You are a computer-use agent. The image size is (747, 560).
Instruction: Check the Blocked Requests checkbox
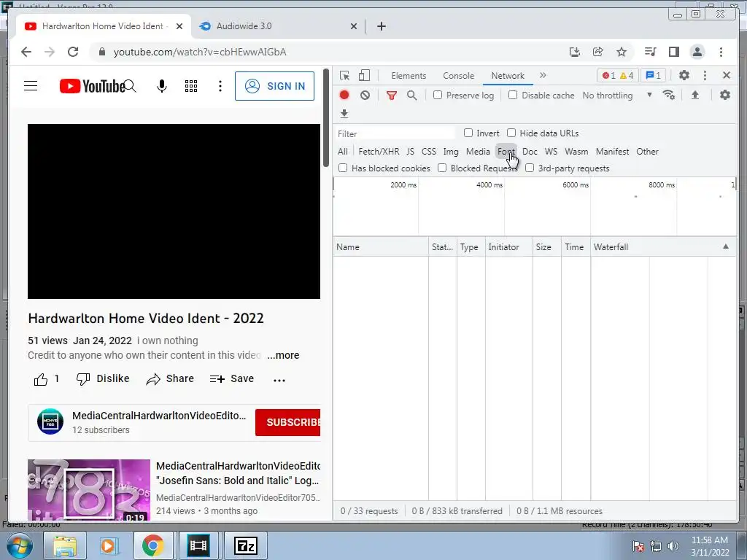[x=442, y=168]
